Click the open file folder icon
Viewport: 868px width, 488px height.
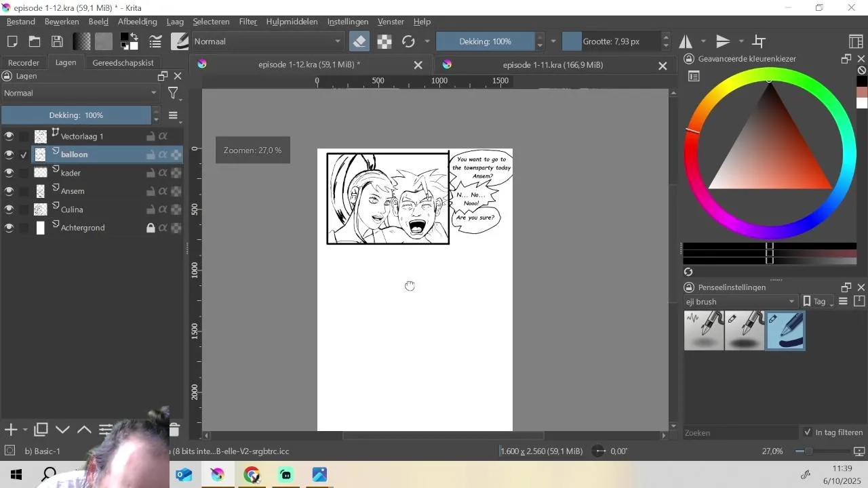tap(34, 41)
